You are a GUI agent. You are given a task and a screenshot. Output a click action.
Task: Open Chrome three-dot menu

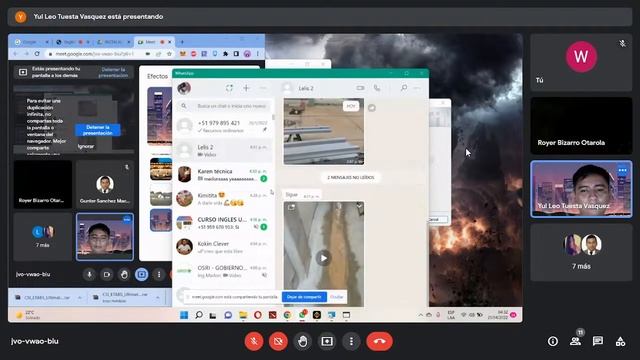[x=258, y=54]
